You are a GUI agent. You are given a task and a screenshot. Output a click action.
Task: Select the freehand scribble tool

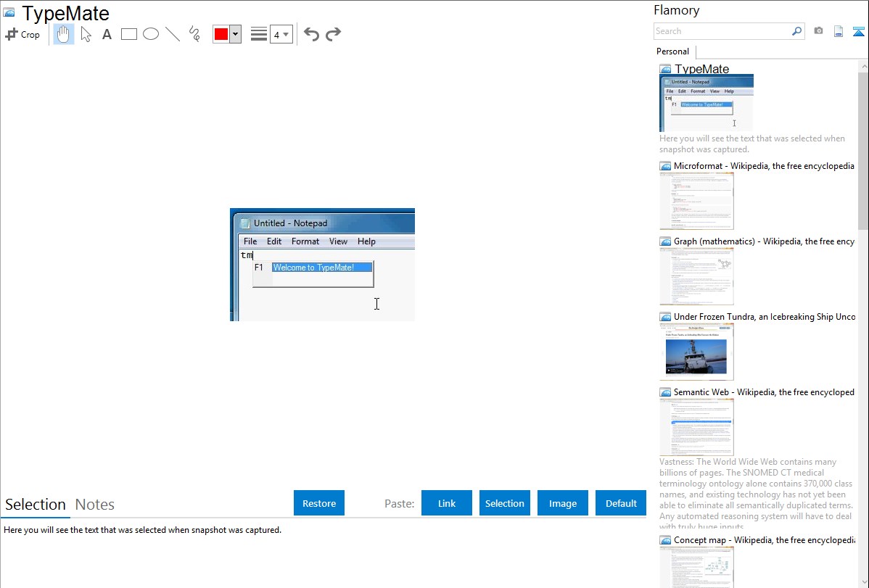(x=194, y=34)
